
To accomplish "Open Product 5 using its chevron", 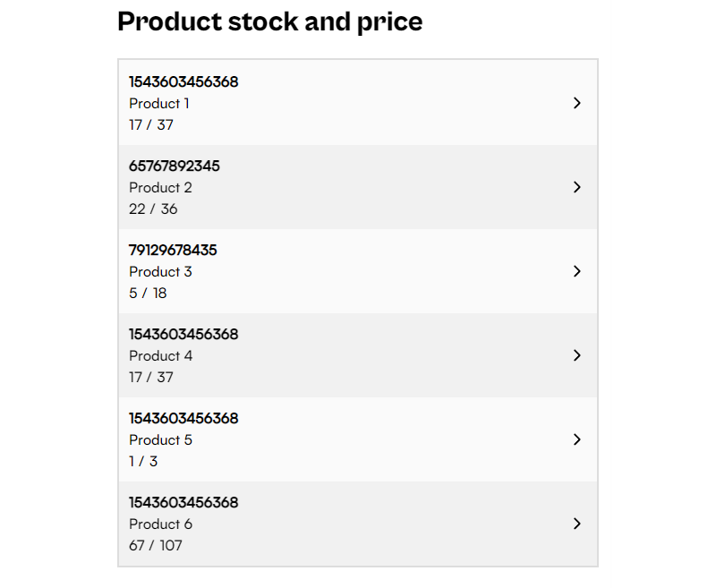I will (x=577, y=439).
